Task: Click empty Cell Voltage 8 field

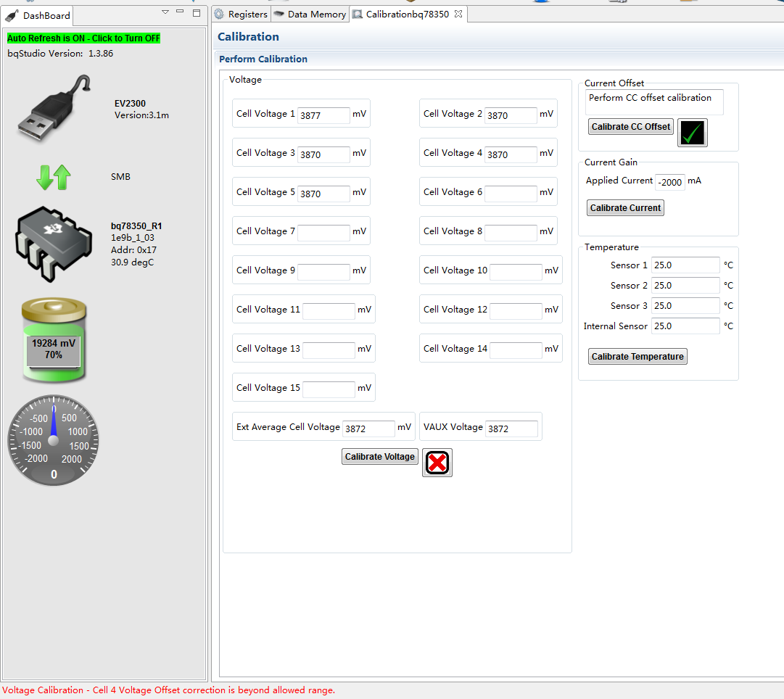Action: click(x=511, y=233)
